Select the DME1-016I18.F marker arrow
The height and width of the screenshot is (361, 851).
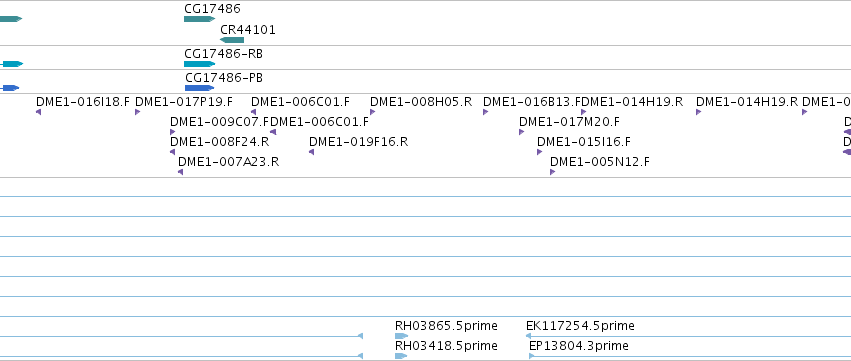click(39, 112)
